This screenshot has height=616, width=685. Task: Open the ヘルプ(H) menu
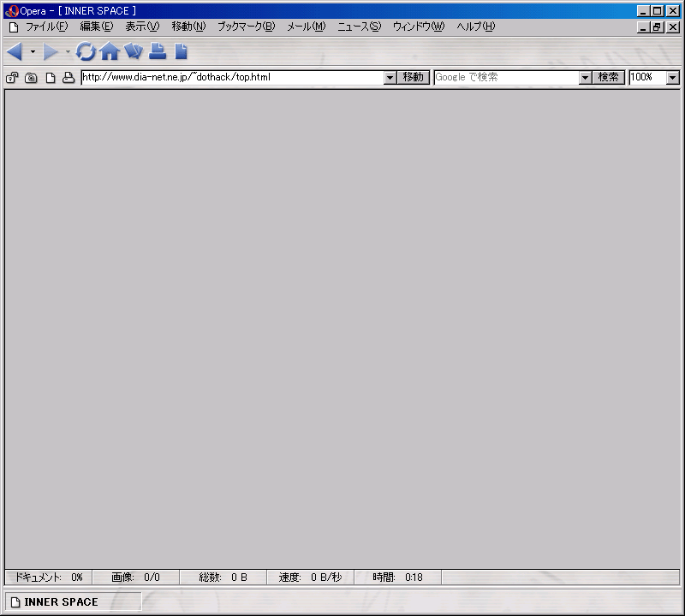tap(476, 27)
